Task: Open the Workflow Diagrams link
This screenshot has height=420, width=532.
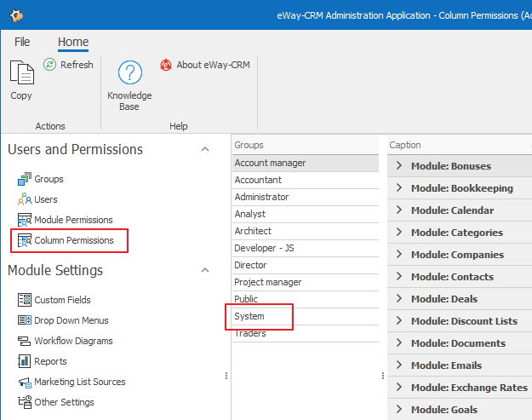Action: tap(73, 341)
